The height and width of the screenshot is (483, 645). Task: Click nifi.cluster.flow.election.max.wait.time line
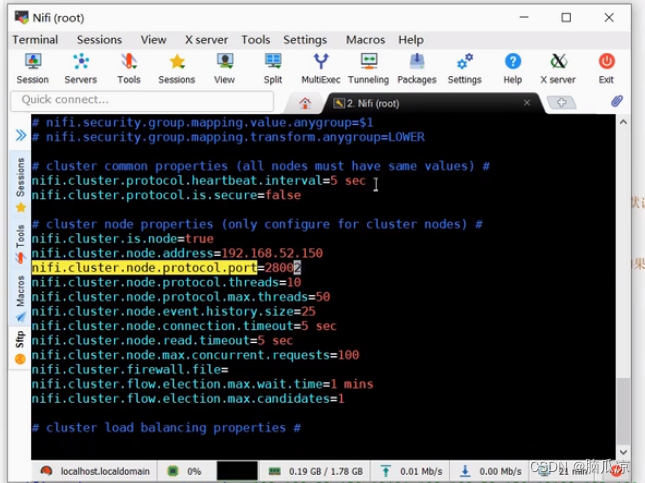(x=202, y=384)
